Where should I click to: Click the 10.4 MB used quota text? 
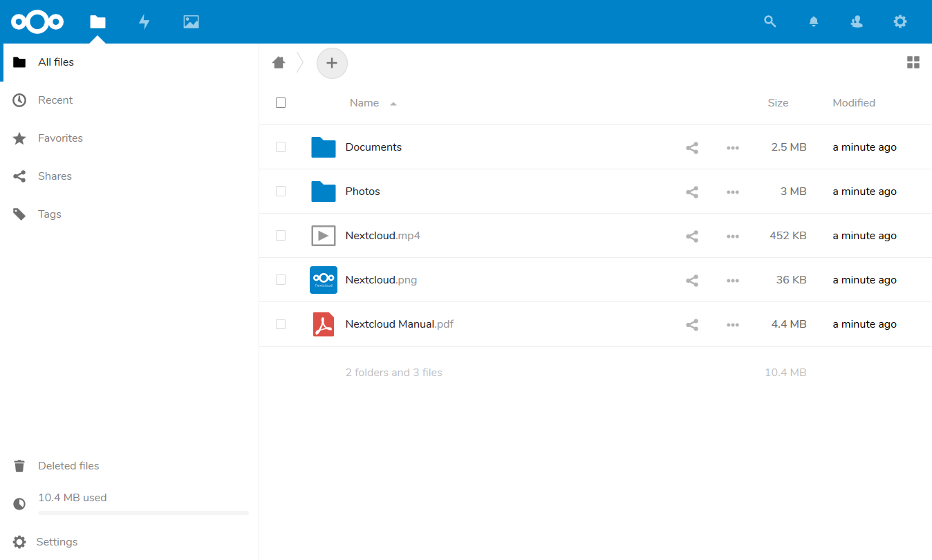(x=73, y=498)
